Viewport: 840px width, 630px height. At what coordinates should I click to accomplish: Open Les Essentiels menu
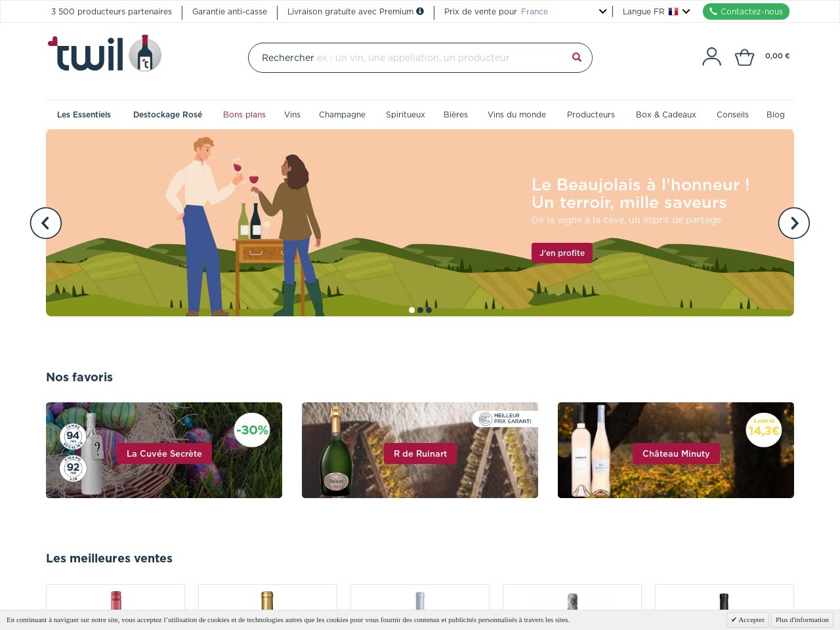[x=84, y=115]
